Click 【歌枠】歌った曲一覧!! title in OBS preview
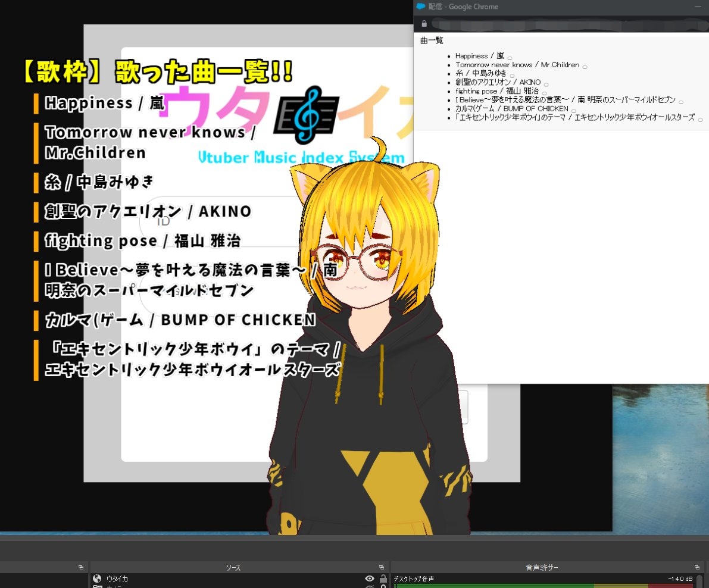 (x=157, y=72)
